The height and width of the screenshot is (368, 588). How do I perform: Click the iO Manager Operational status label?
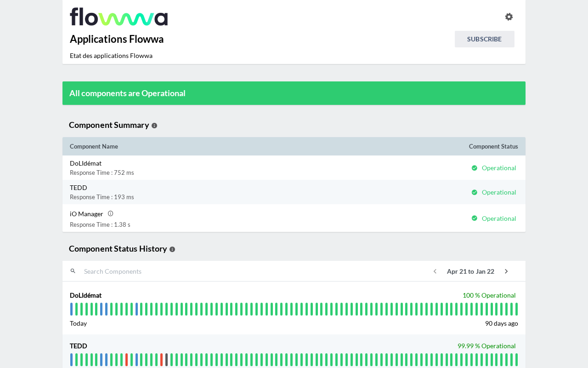click(499, 218)
